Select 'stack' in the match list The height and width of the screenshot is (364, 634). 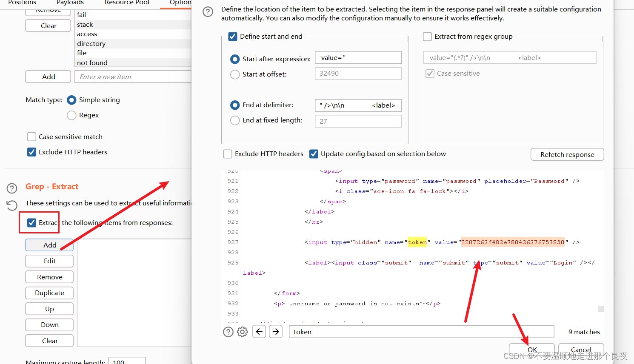133,25
